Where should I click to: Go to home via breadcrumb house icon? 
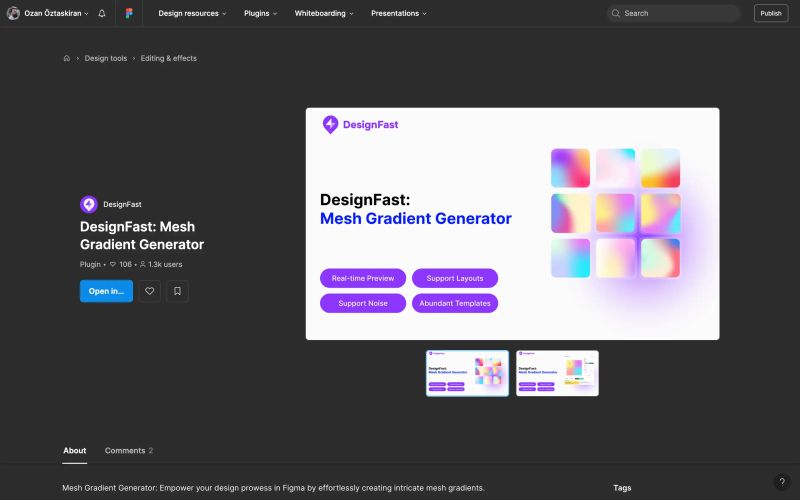click(66, 58)
